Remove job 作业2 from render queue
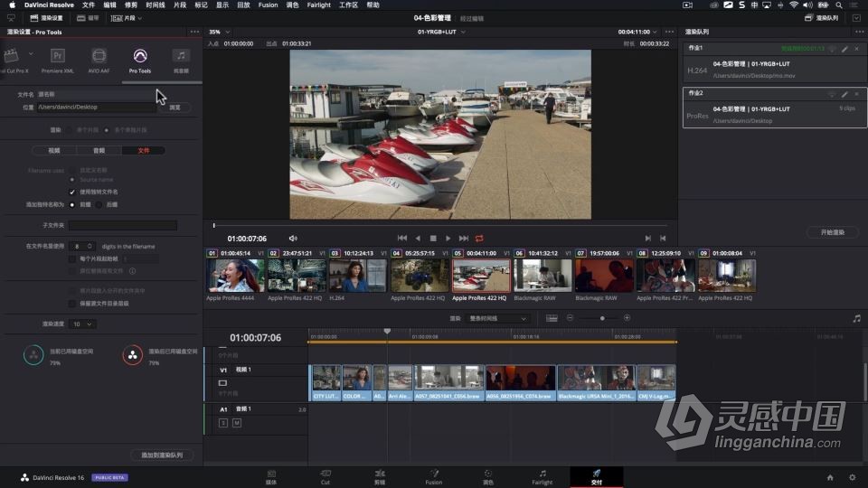Viewport: 868px width, 488px height. pos(857,94)
